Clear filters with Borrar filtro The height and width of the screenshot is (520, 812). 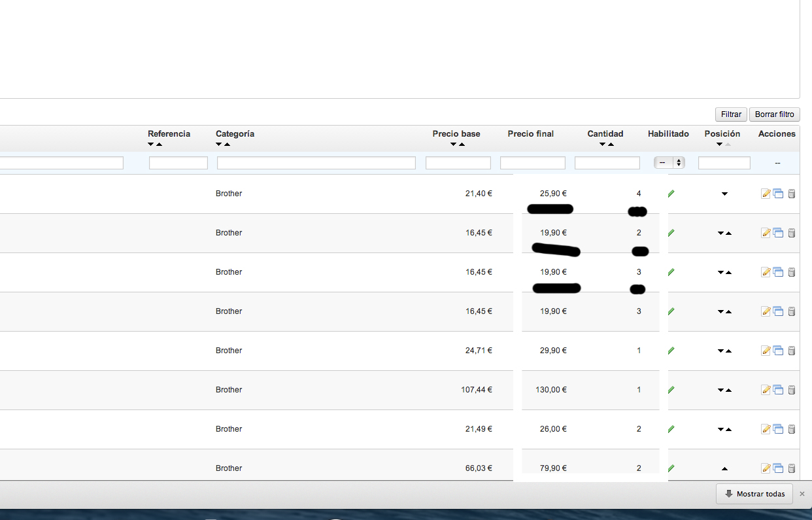(x=774, y=114)
